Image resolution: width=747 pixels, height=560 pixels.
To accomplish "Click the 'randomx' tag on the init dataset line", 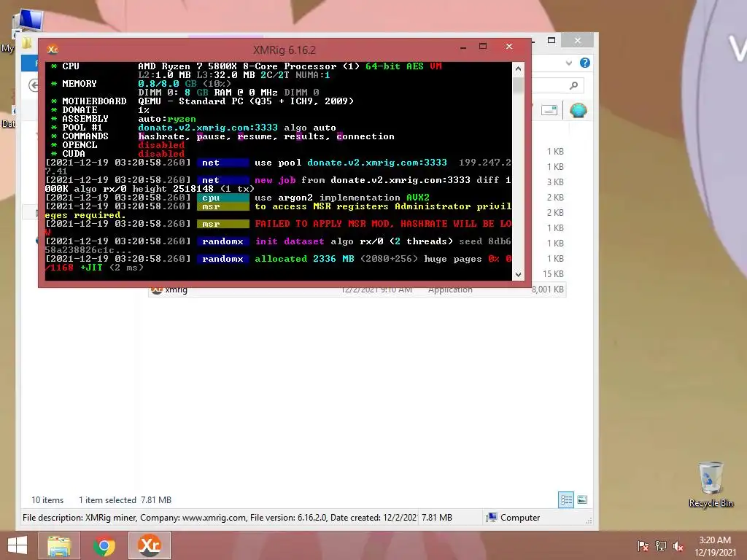I will 222,241.
